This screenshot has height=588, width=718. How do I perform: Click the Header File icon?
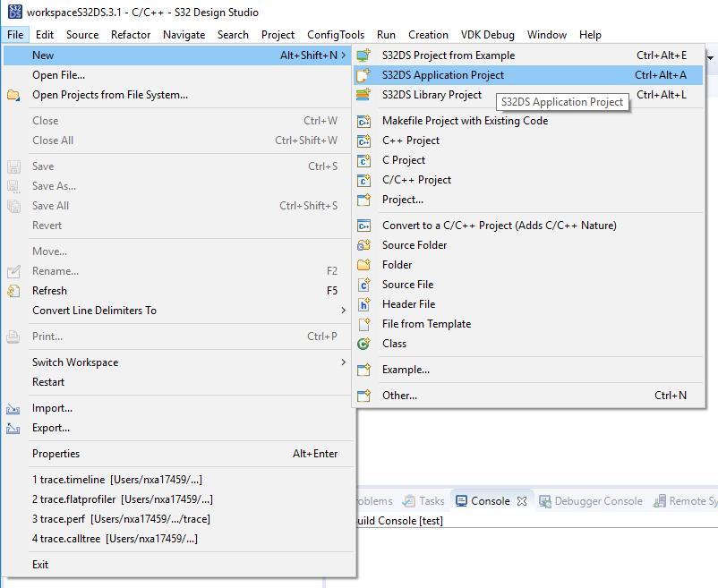coord(363,303)
